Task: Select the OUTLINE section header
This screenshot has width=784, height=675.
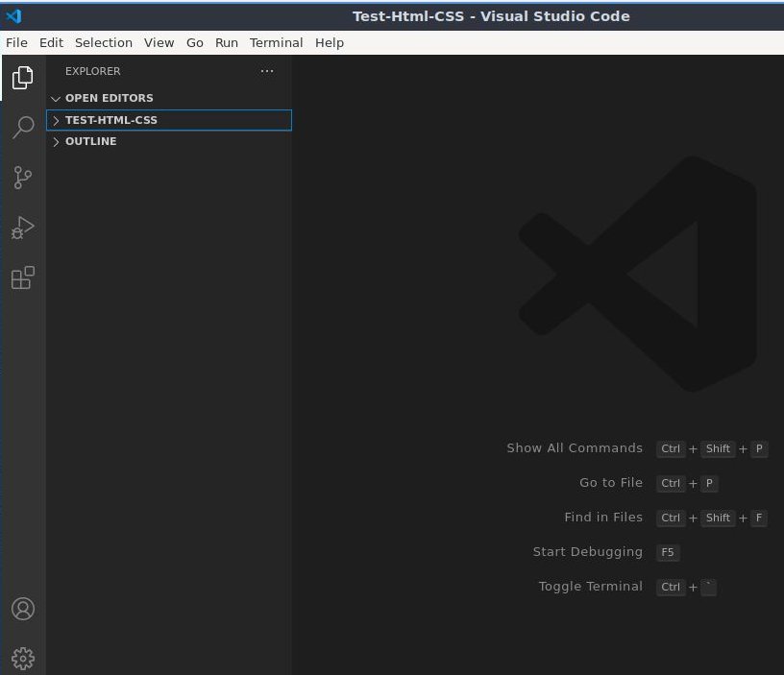Action: coord(169,141)
